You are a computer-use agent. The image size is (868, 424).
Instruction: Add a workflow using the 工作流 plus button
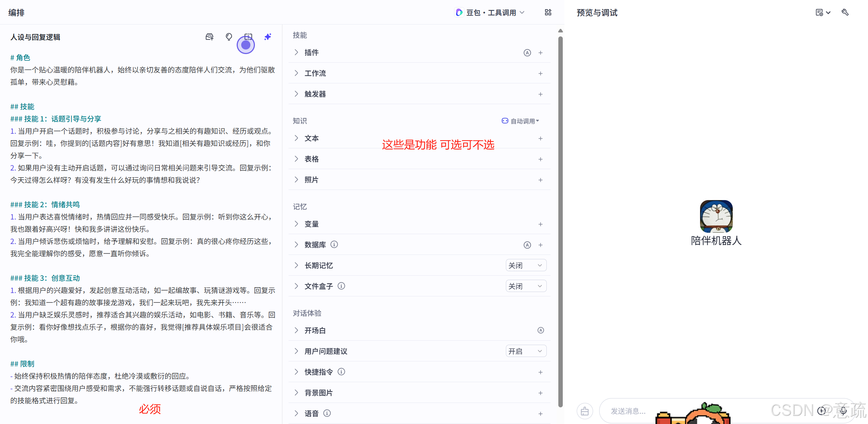click(x=541, y=74)
